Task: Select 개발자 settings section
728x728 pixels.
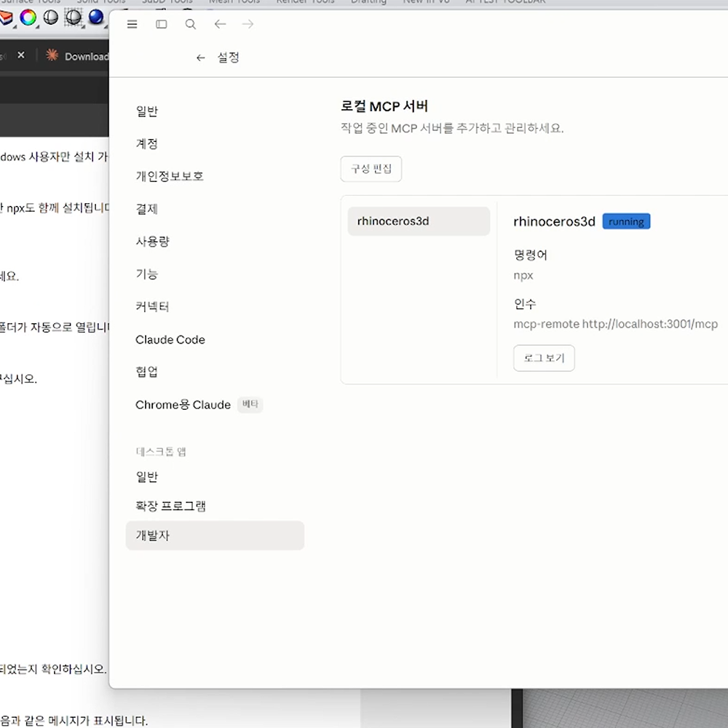Action: pos(215,535)
